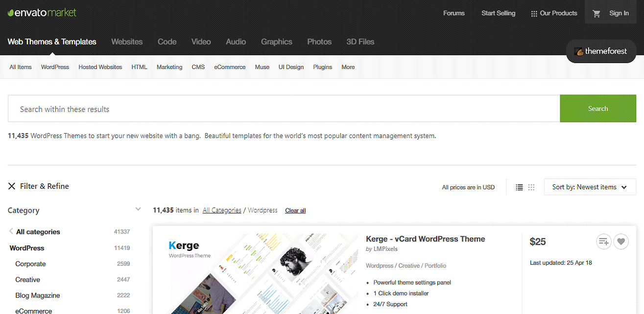Open the Video tab
This screenshot has width=644, height=314.
click(x=201, y=42)
